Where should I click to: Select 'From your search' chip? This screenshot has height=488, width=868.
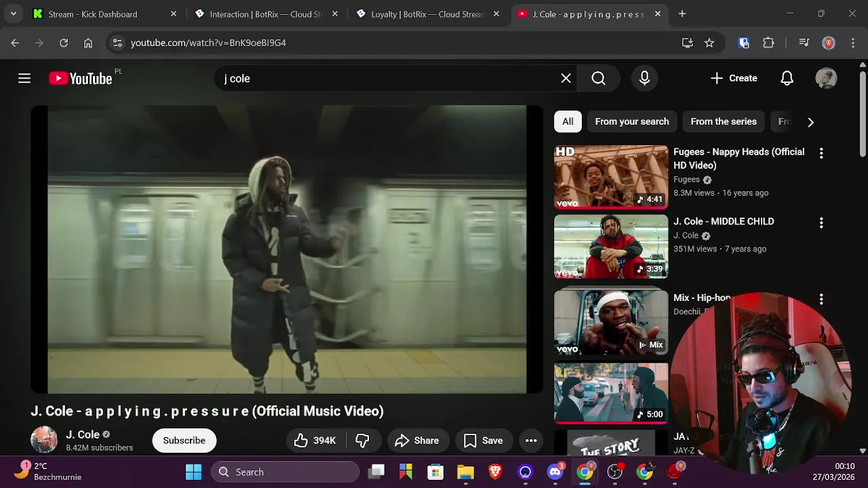632,122
